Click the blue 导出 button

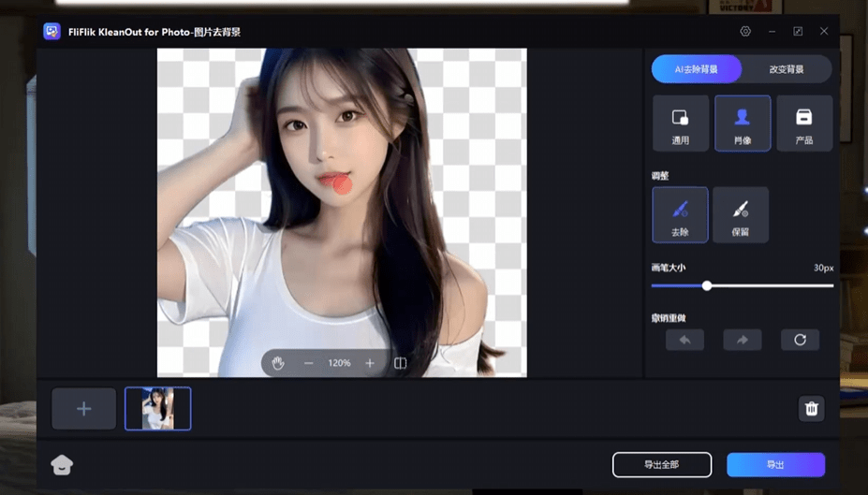pos(775,465)
